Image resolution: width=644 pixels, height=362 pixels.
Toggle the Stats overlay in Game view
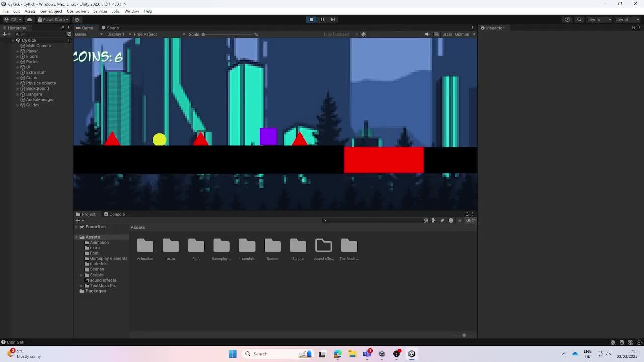[447, 34]
